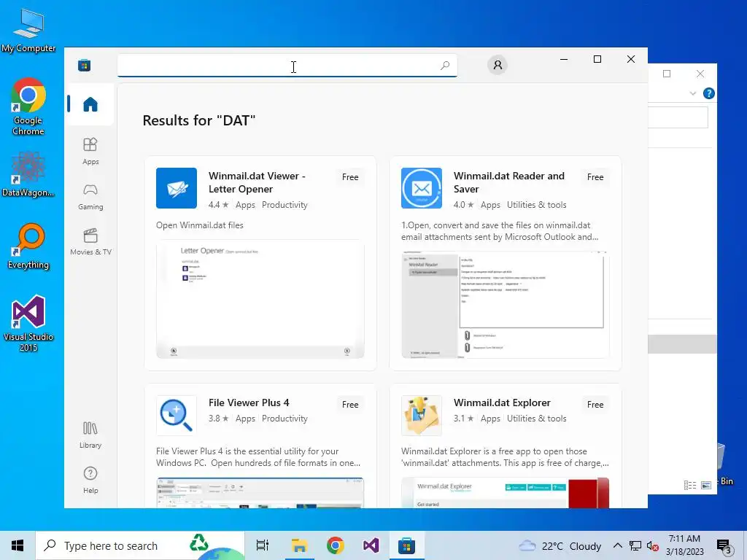
Task: Open Winmail.dat Viewer - Letter Opener title
Action: pos(257,182)
